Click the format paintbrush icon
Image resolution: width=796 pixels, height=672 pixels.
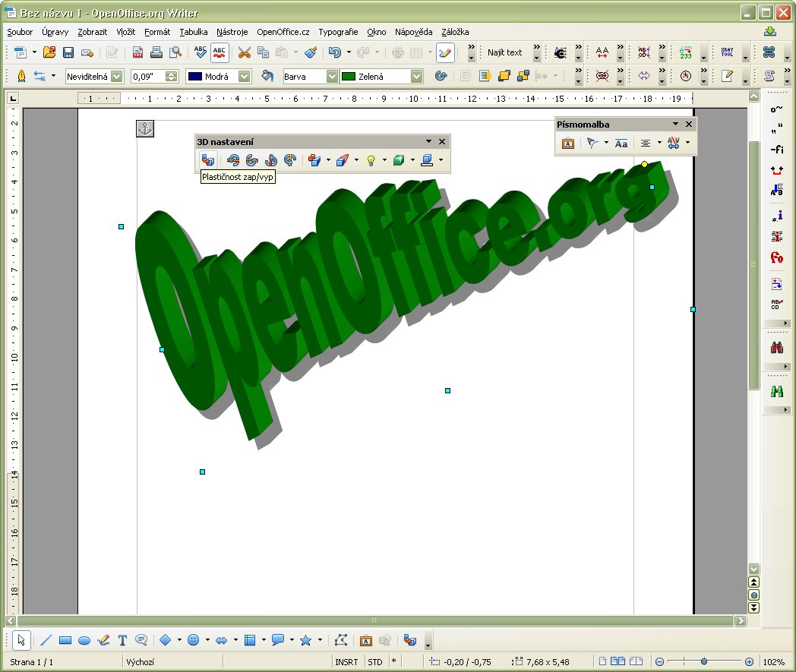[311, 52]
